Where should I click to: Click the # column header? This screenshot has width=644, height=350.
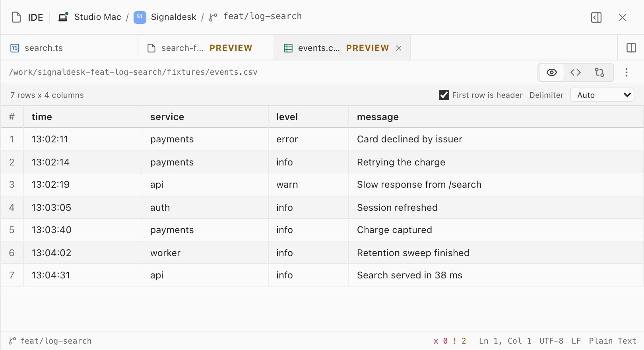tap(12, 117)
